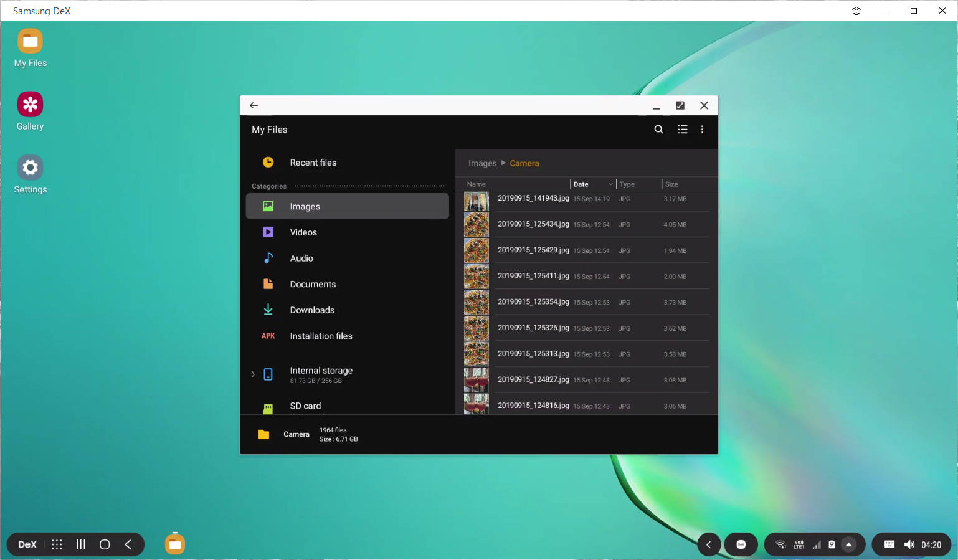The width and height of the screenshot is (958, 560).
Task: Click thumbnail of 20190915_125434.jpg
Action: click(x=477, y=224)
